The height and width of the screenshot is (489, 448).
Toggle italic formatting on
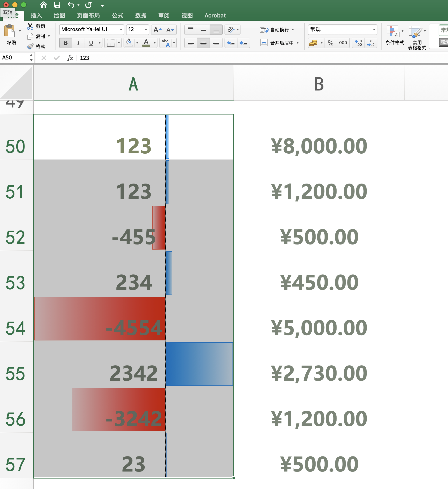pos(78,43)
